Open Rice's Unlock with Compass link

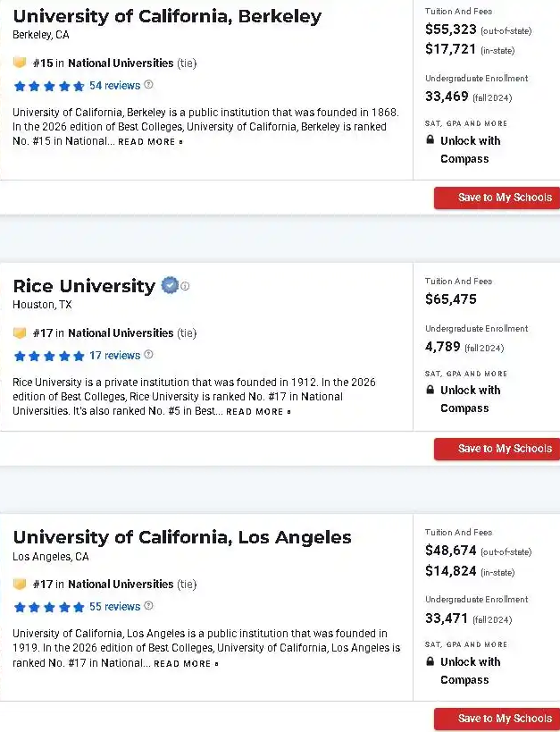tap(470, 399)
